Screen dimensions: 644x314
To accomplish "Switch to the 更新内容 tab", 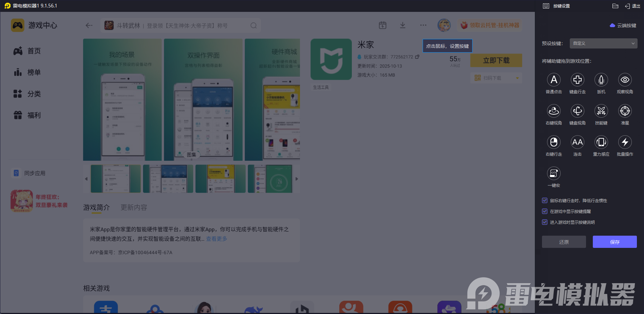I will pos(134,207).
